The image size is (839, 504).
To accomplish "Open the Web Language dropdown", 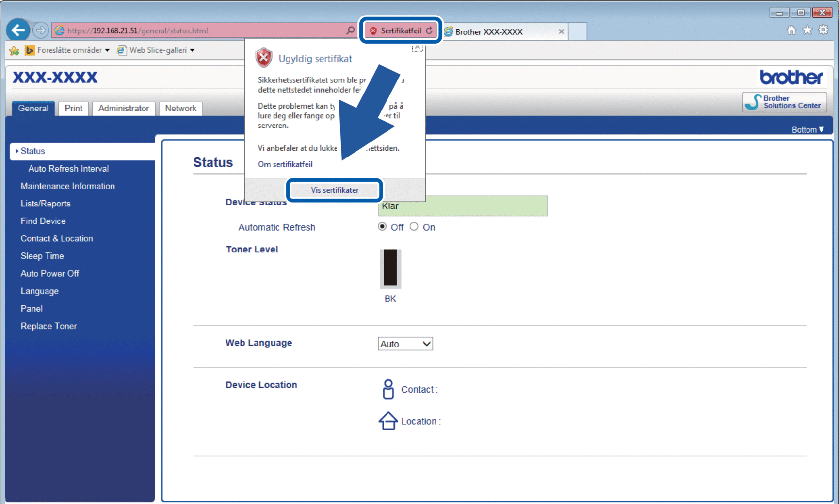I will [x=405, y=344].
